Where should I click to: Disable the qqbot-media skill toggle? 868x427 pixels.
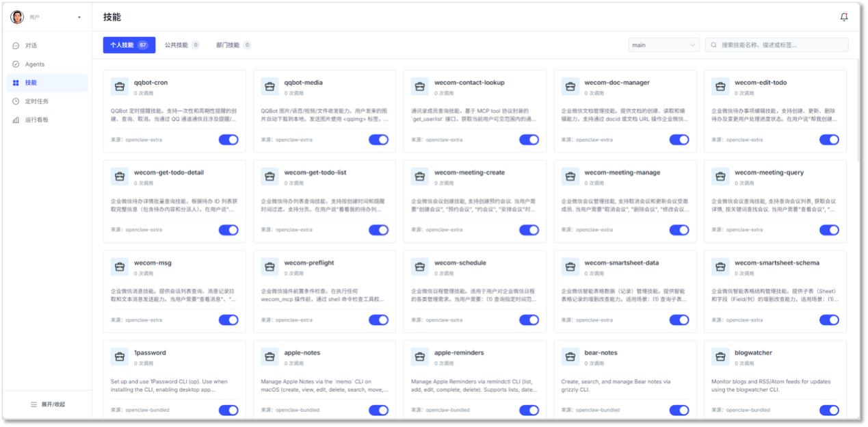(378, 140)
